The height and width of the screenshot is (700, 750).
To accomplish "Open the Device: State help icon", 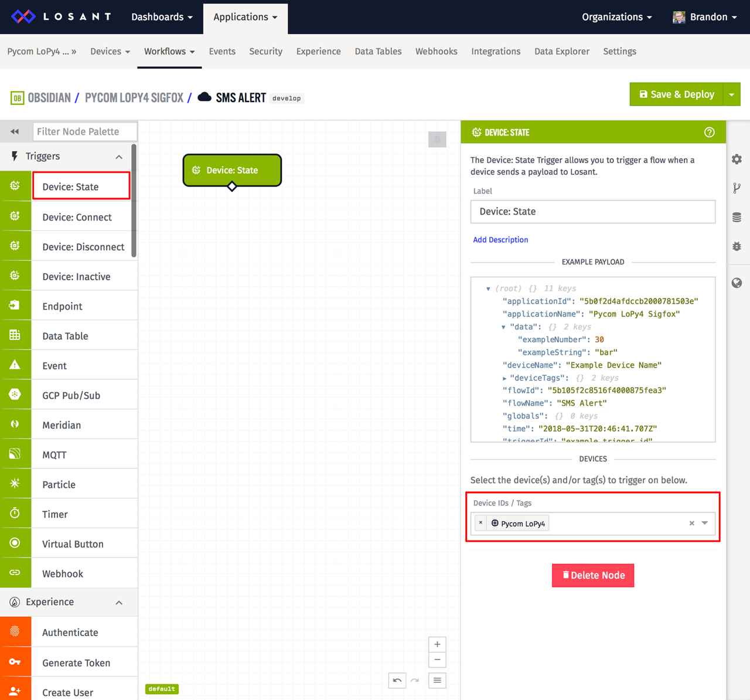I will click(x=710, y=132).
